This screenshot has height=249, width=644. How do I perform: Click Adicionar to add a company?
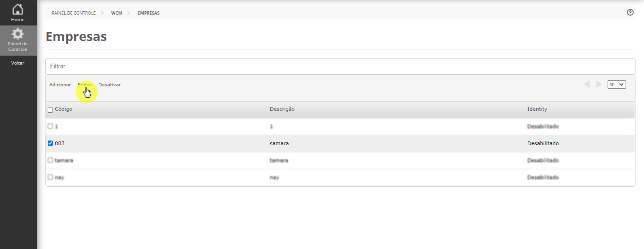pyautogui.click(x=60, y=85)
